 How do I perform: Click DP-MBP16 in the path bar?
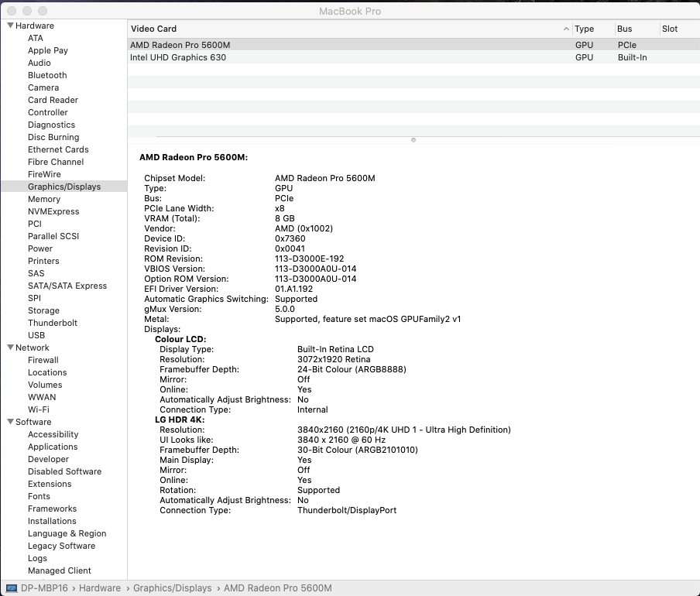(x=44, y=588)
